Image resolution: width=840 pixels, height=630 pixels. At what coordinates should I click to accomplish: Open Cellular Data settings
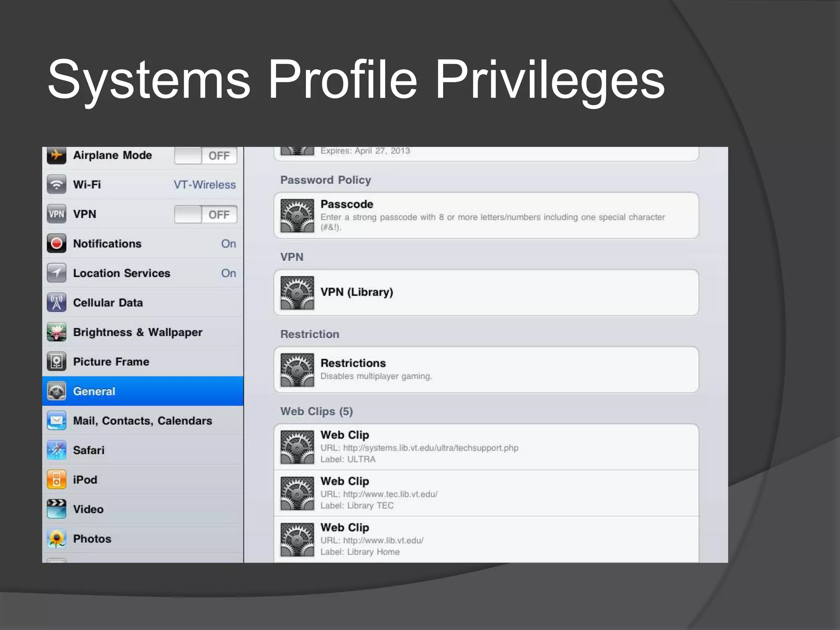[143, 303]
